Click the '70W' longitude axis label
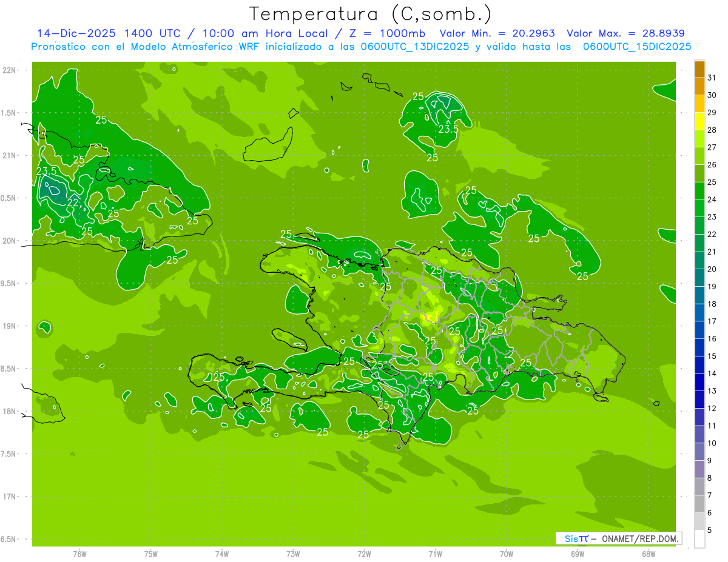The width and height of the screenshot is (728, 562). 507,554
